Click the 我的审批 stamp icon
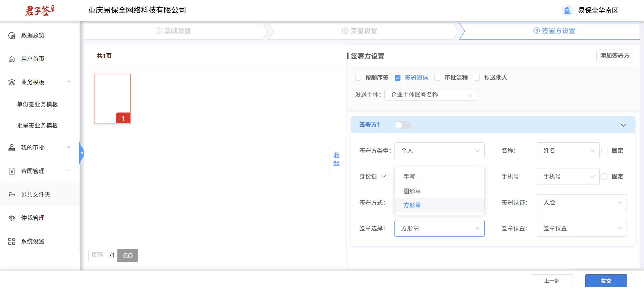The width and height of the screenshot is (644, 291). point(12,148)
